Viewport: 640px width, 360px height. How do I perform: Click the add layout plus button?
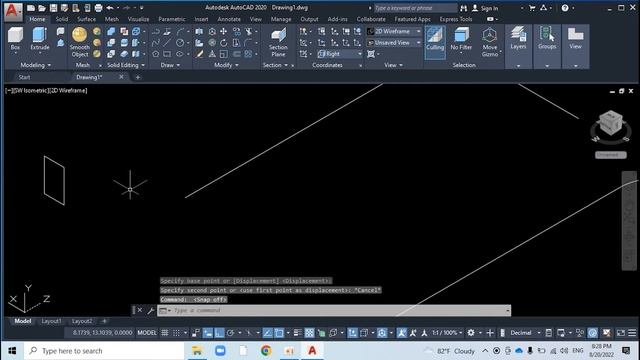tap(104, 321)
